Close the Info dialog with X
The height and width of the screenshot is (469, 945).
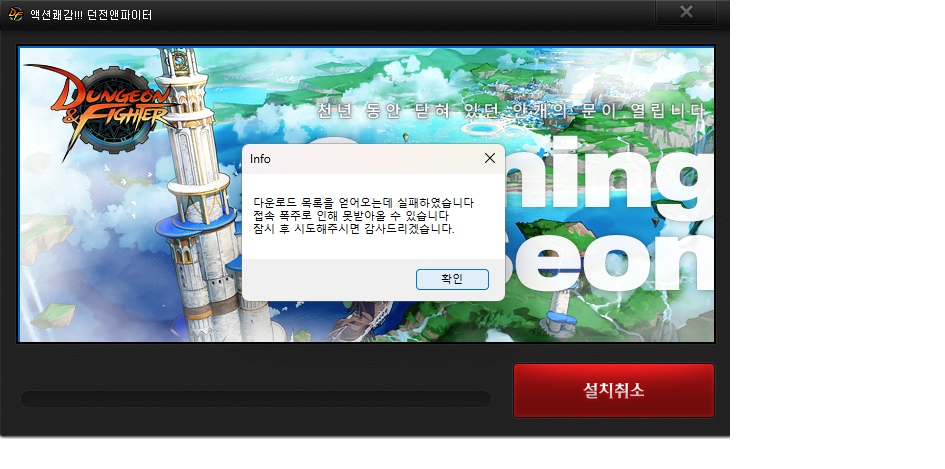[x=489, y=159]
